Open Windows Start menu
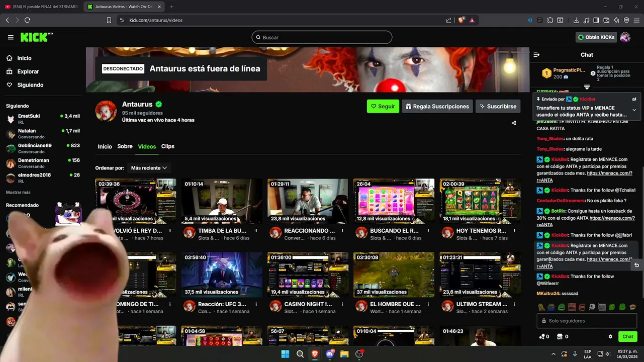This screenshot has height=362, width=644. point(285,354)
